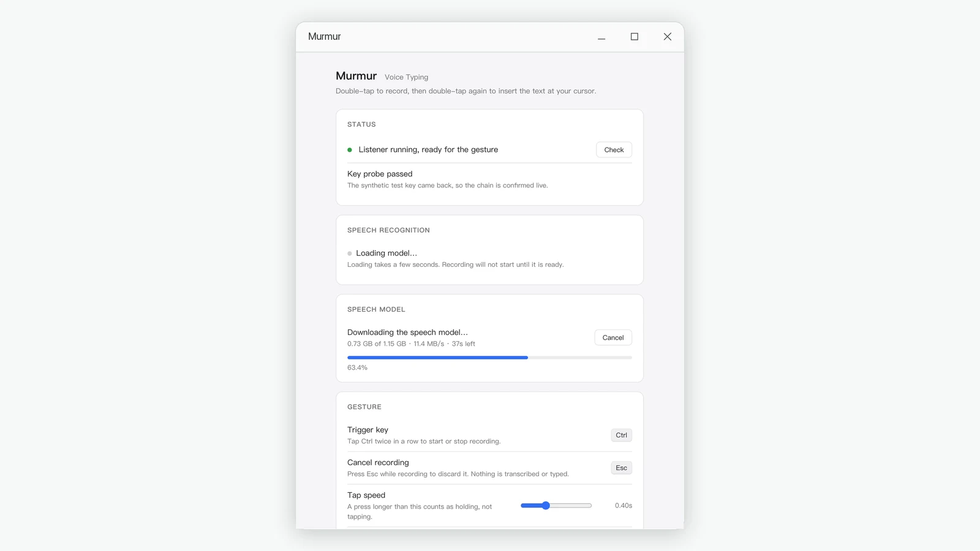Click the 'Loading model…' text
The width and height of the screenshot is (980, 551).
pos(386,253)
